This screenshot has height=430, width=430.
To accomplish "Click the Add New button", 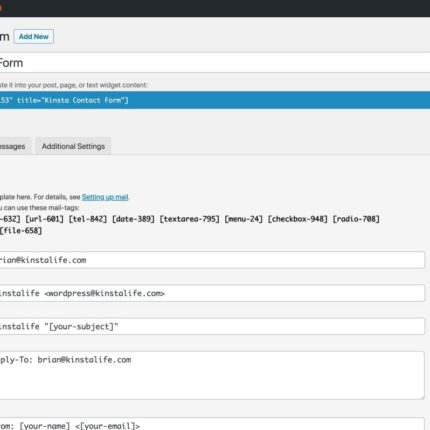I will 34,37.
